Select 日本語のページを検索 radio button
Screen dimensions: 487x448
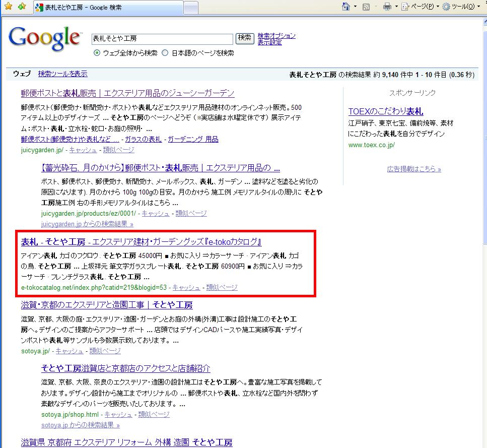click(x=165, y=53)
